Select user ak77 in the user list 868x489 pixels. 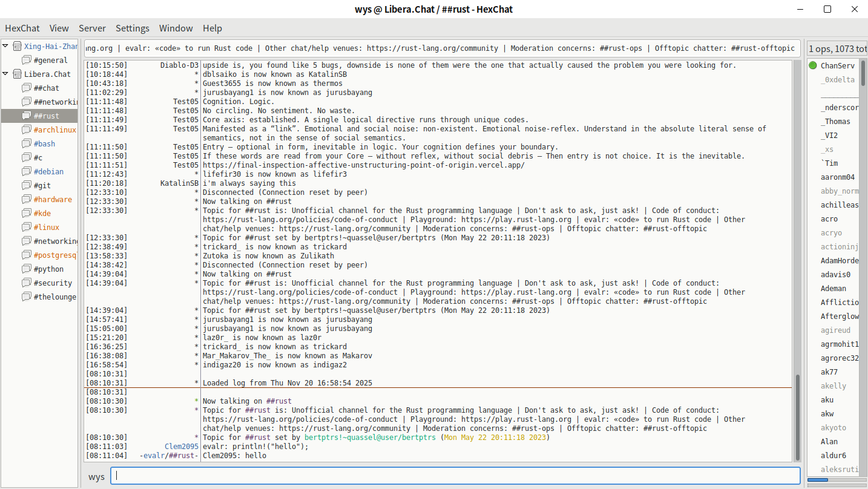(829, 372)
